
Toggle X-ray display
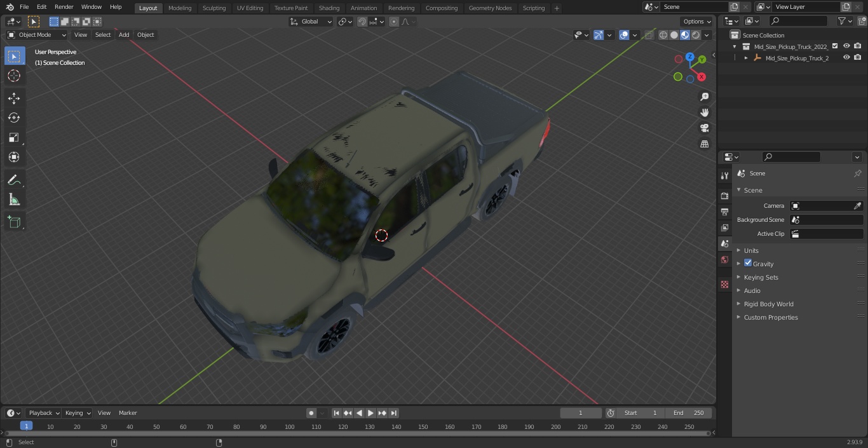click(649, 35)
